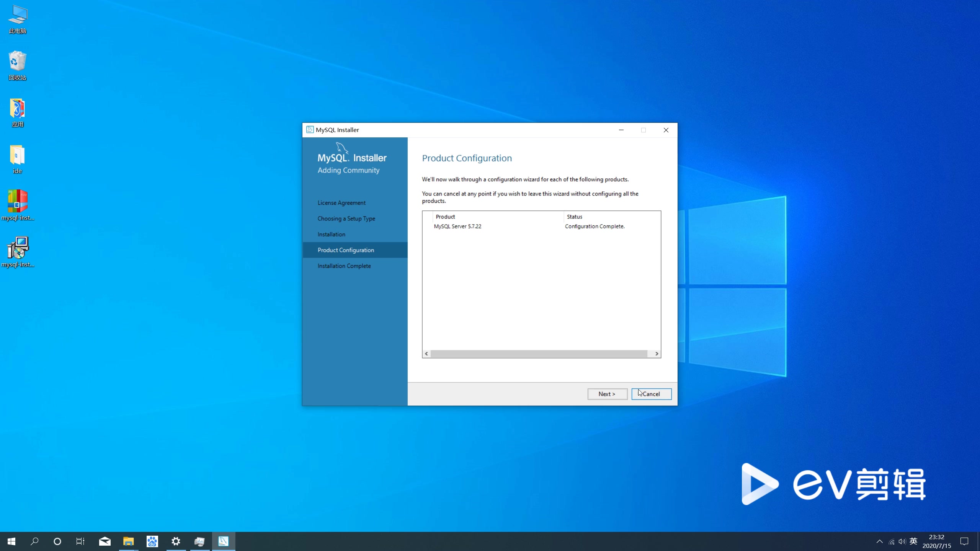Open the Baidu app in taskbar
980x551 pixels.
tap(152, 541)
